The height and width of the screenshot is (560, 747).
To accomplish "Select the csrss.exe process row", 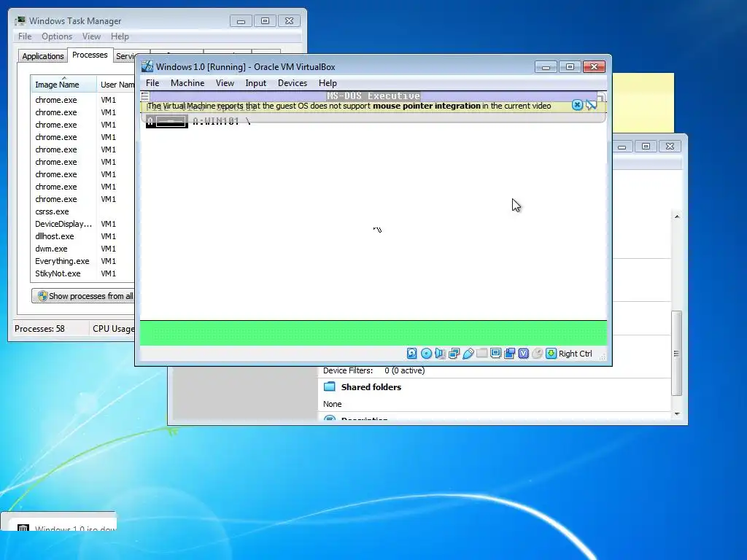I will 83,211.
